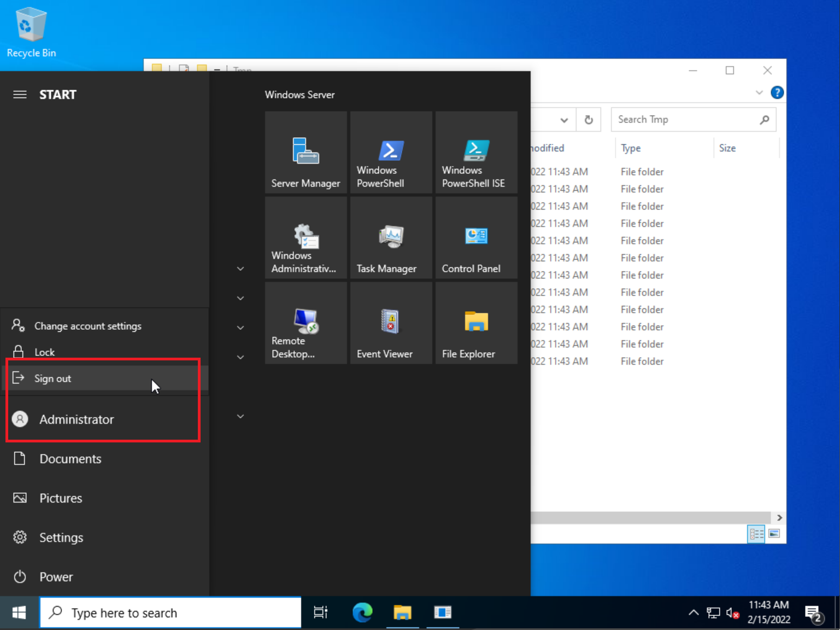Open Remote Desktop Connection tile
840x630 pixels.
tap(306, 323)
